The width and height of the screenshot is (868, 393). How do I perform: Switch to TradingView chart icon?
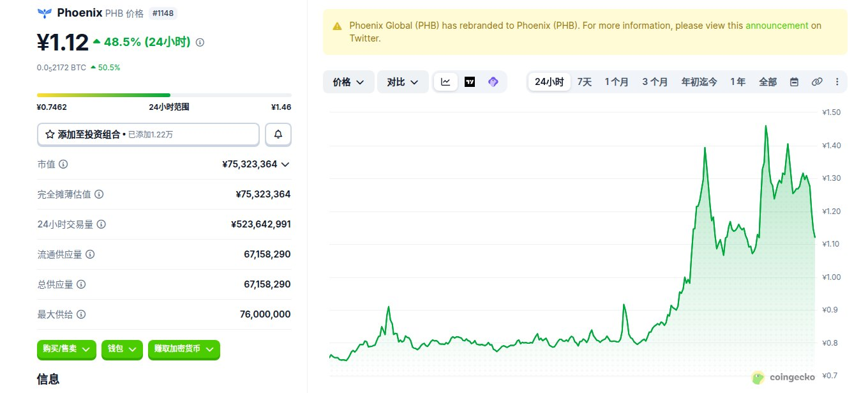click(x=470, y=82)
